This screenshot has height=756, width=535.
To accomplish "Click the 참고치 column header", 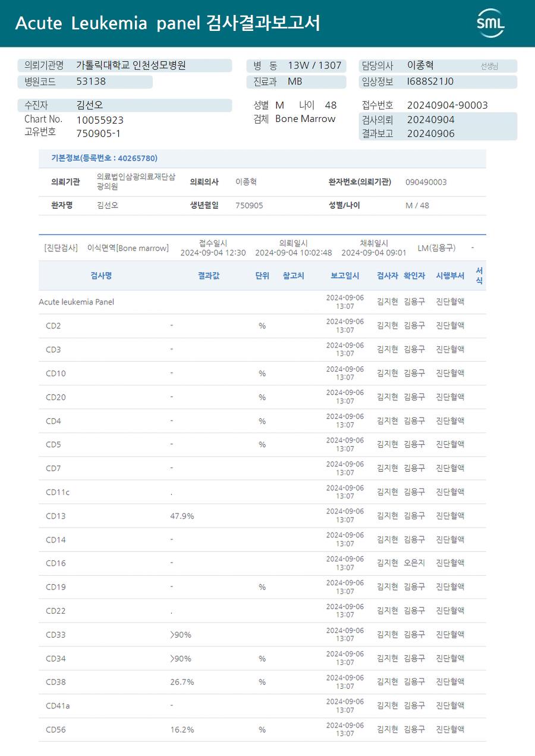I will pos(294,275).
